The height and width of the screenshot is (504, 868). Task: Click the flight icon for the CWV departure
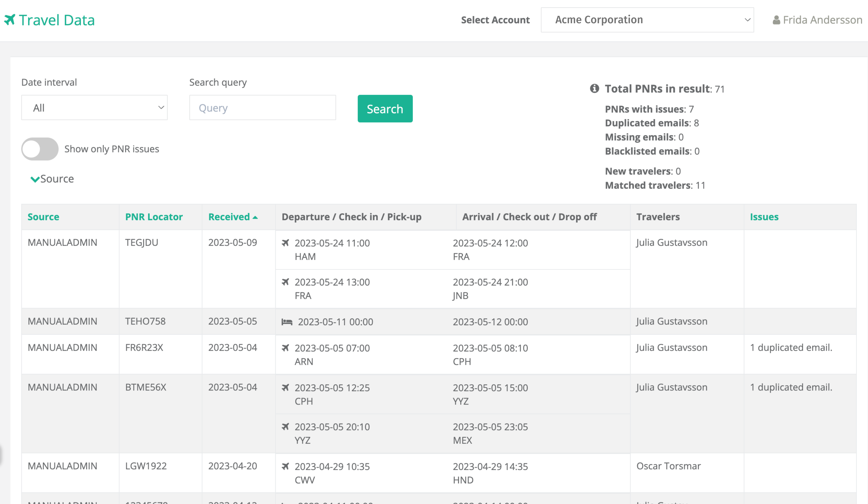[x=286, y=466]
